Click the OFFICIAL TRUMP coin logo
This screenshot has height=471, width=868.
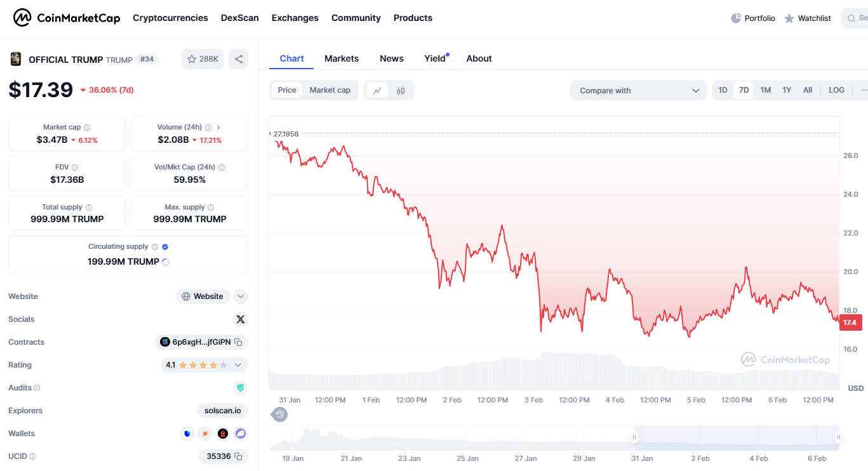[15, 59]
